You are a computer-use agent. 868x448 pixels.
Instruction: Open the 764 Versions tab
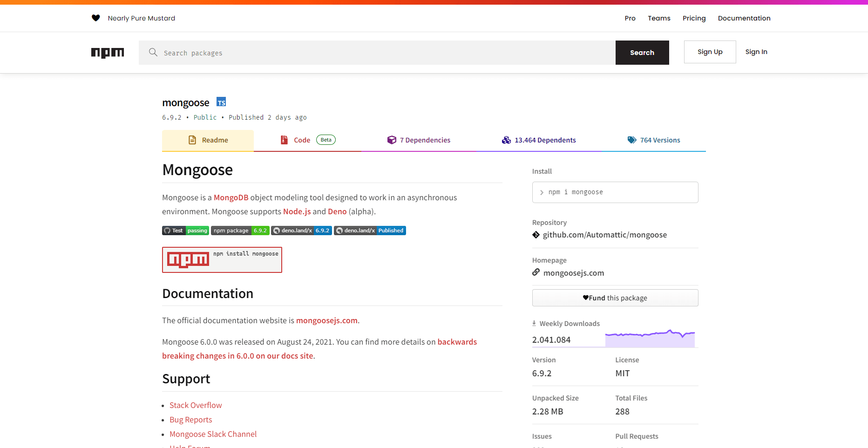pyautogui.click(x=654, y=140)
